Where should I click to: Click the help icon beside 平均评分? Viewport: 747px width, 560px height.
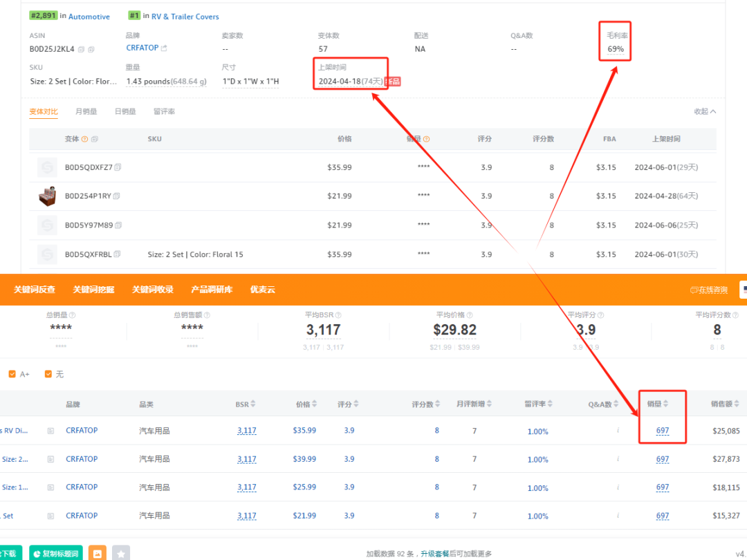[x=601, y=315]
